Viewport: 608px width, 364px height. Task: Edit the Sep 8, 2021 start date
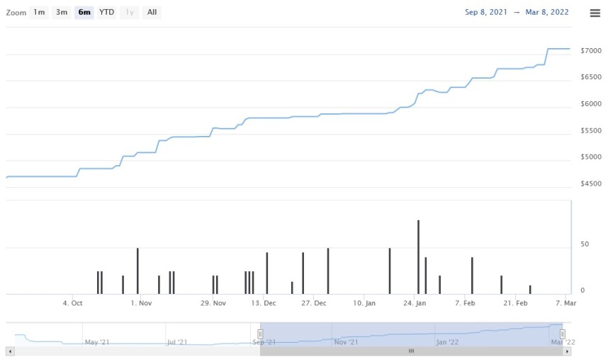(x=486, y=12)
